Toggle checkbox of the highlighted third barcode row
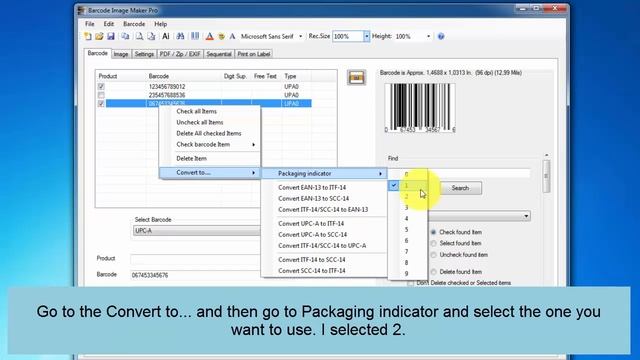 coord(101,104)
